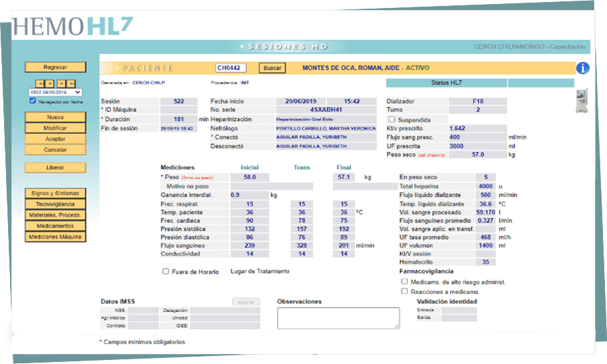Click the greyed Asignar button

pos(246,302)
